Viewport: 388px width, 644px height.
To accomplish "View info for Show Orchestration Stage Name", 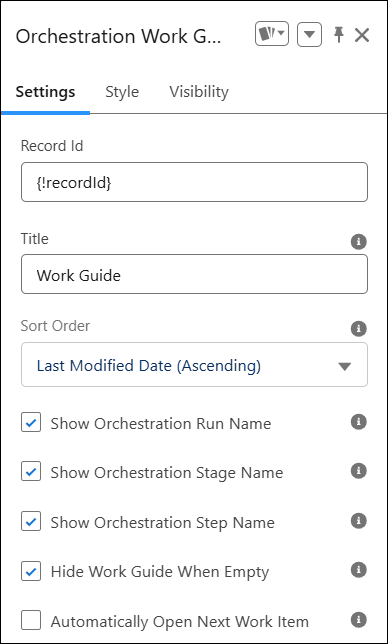I will pos(358,471).
